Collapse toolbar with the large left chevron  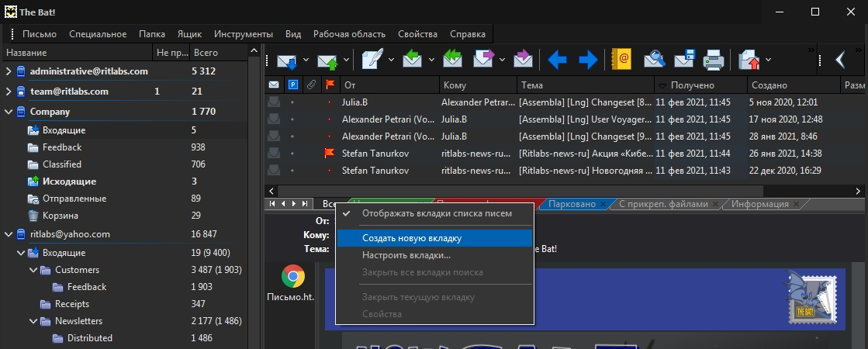(x=840, y=59)
